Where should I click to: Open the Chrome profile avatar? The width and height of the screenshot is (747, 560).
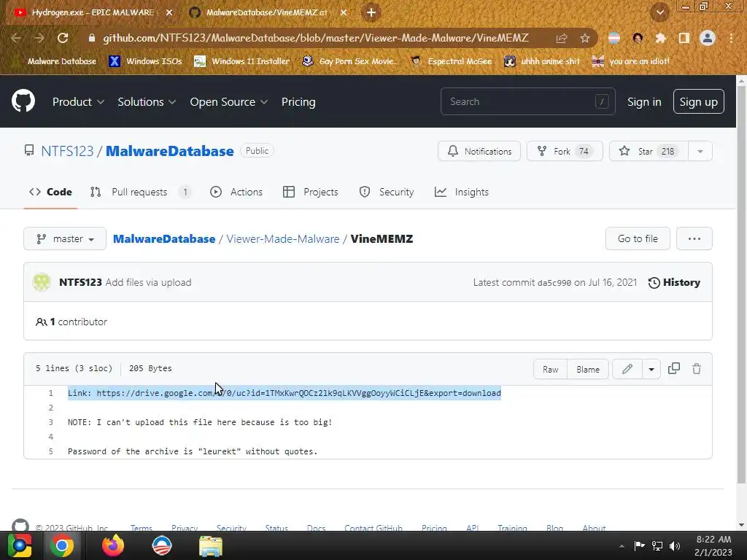708,38
